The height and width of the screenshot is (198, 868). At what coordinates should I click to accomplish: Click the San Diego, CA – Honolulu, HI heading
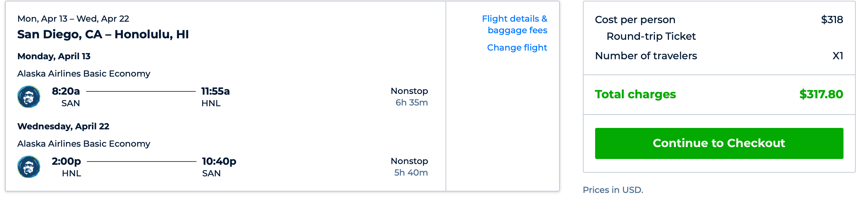[103, 34]
